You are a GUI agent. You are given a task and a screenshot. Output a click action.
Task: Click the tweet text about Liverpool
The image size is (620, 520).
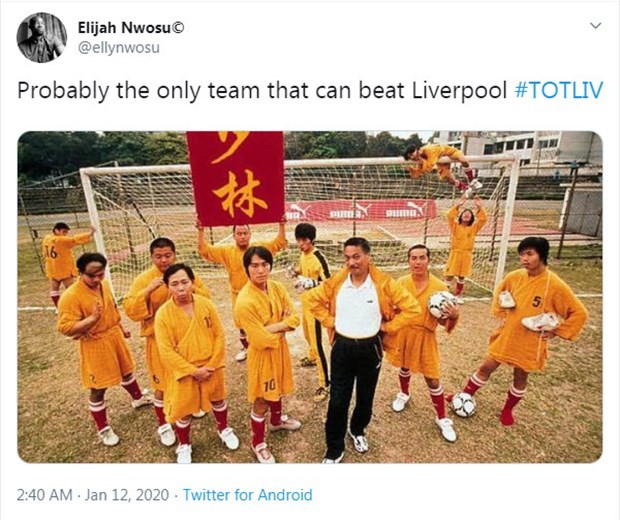coord(262,91)
